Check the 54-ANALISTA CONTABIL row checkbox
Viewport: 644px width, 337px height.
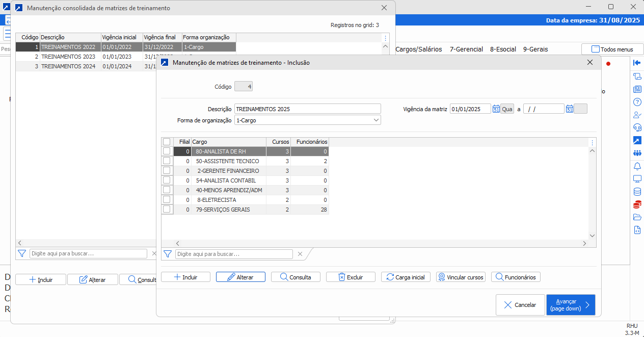coord(167,180)
